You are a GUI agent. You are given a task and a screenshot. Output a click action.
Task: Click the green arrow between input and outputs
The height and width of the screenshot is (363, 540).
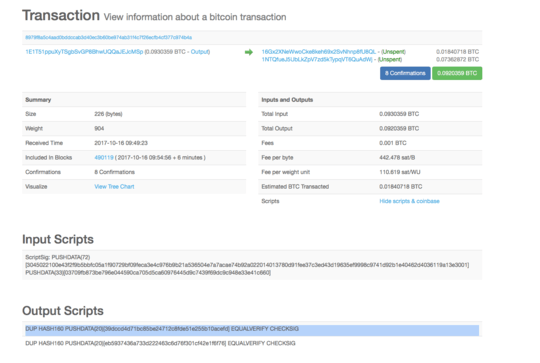point(249,52)
